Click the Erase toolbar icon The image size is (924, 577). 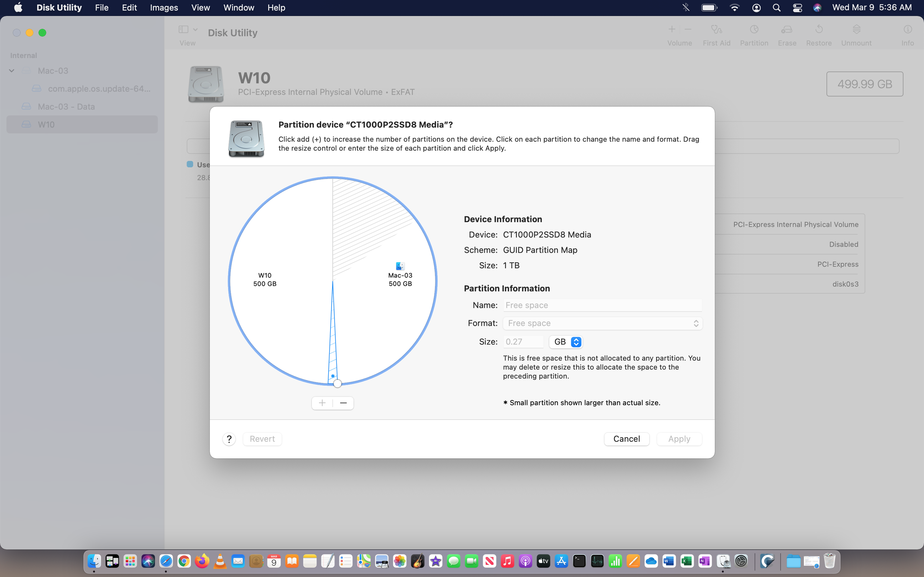[x=787, y=29]
